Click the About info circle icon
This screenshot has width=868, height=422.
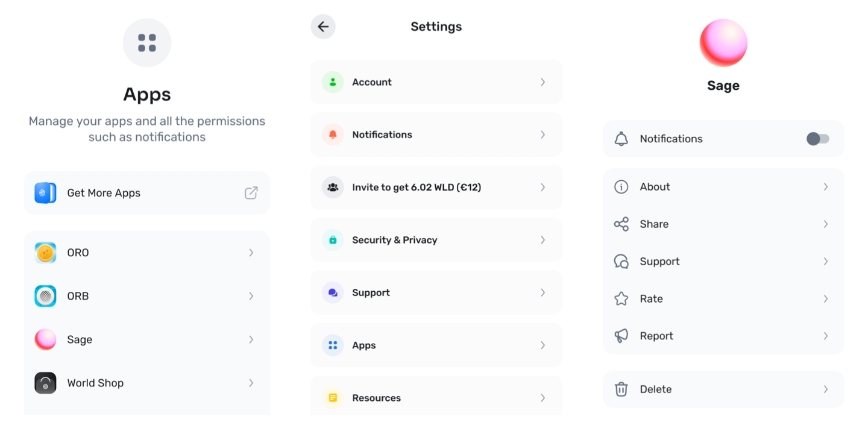pyautogui.click(x=621, y=187)
